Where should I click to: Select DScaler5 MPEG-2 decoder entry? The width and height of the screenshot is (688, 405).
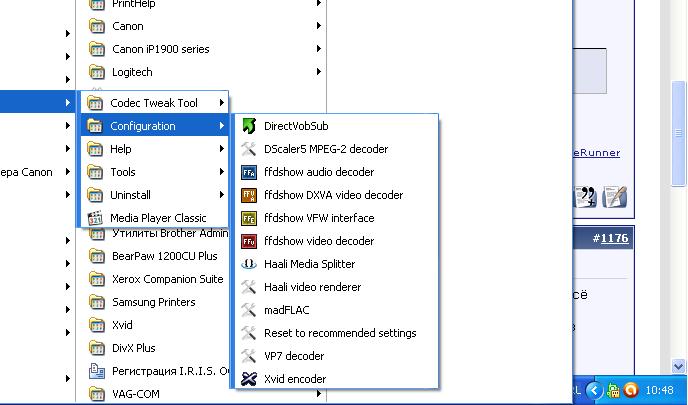coord(325,149)
